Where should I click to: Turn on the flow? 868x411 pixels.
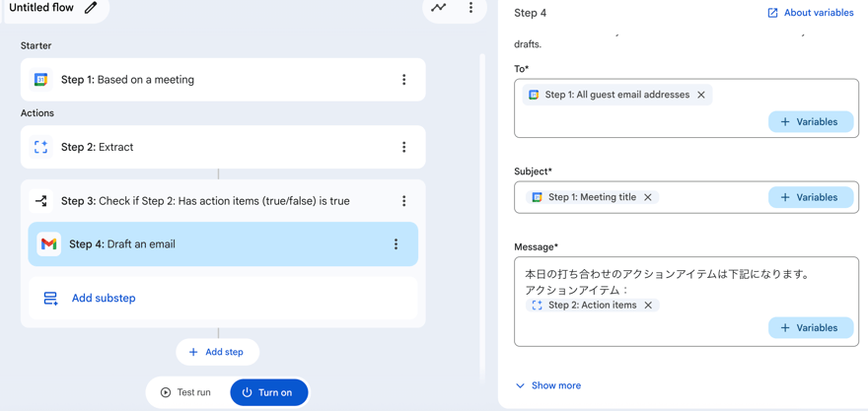[268, 392]
